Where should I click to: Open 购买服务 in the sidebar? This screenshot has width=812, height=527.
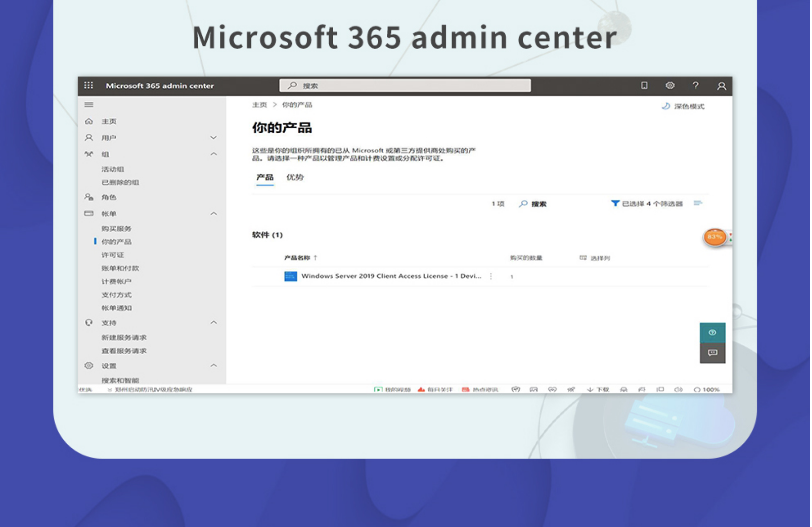coord(116,229)
